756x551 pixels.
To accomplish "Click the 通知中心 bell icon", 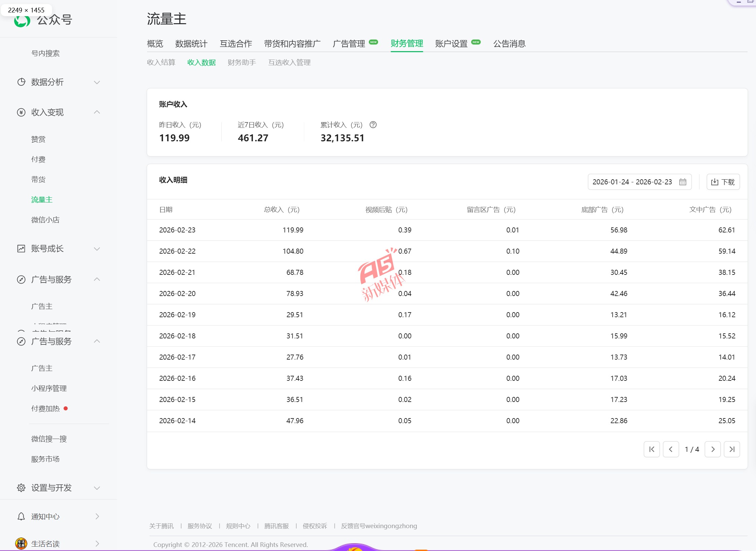I will click(21, 516).
